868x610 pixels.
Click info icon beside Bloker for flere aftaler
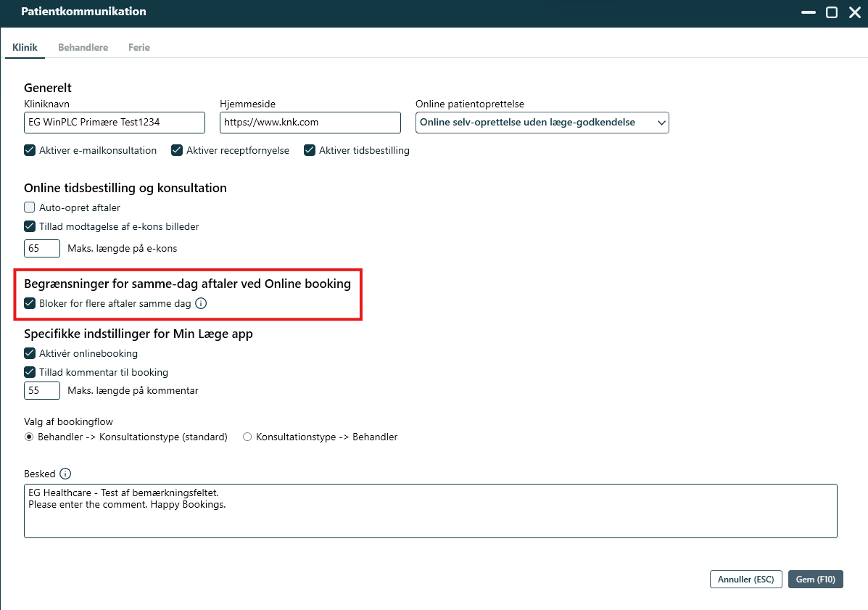tap(202, 304)
